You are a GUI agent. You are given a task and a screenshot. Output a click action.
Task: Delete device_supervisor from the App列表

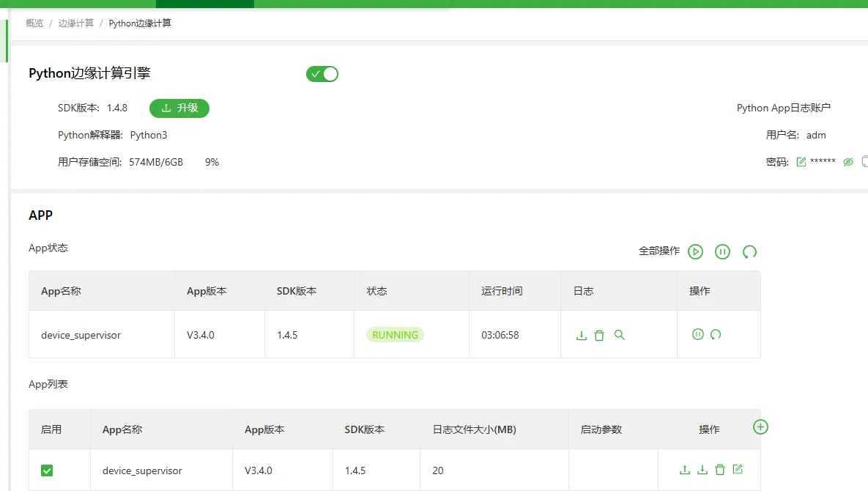(719, 470)
